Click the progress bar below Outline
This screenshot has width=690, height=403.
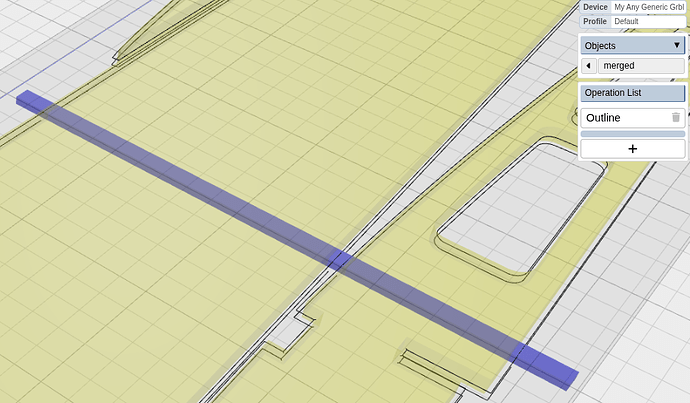(x=633, y=134)
